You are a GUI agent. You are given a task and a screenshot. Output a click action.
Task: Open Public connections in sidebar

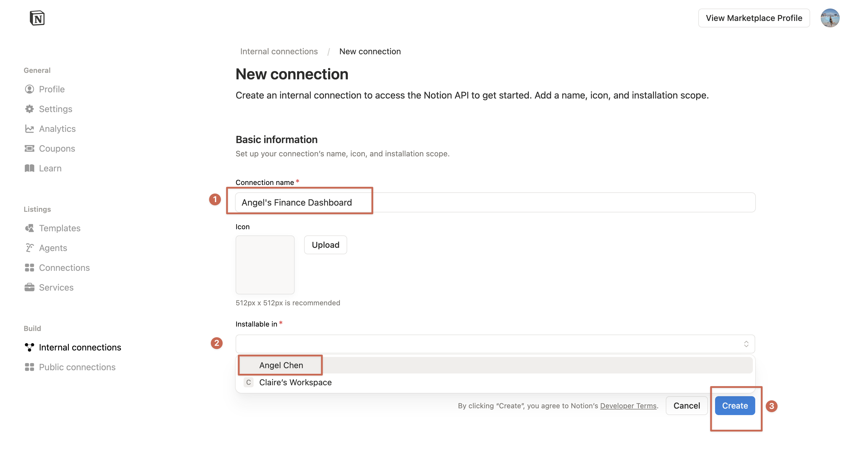click(x=77, y=367)
